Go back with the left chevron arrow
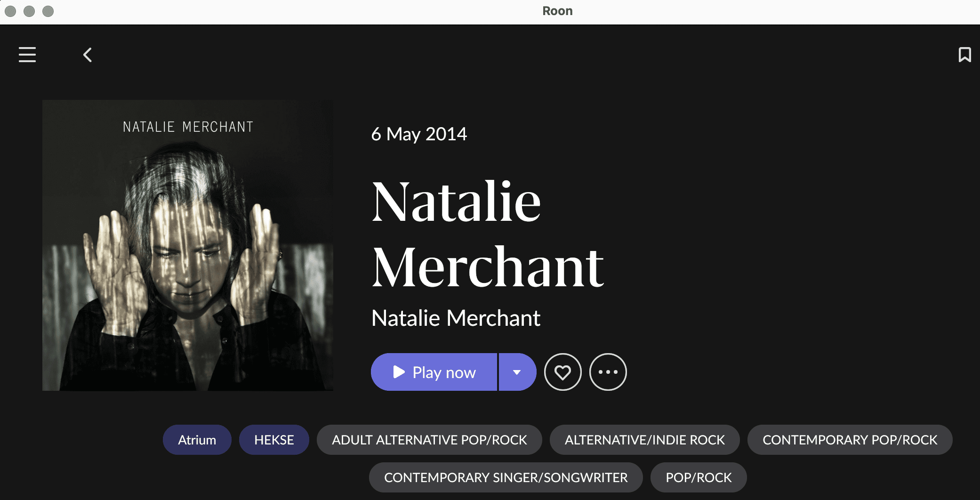 click(88, 55)
